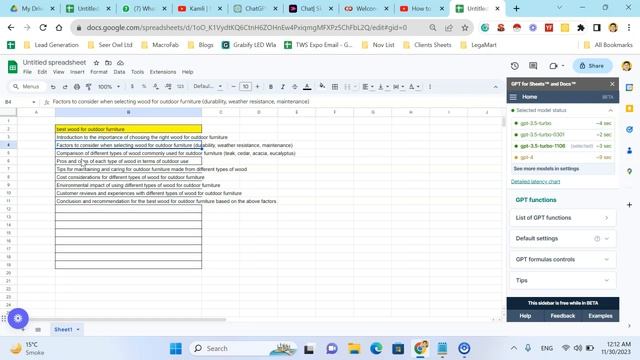Collapse the Selected model status section
The image size is (640, 360).
point(610,110)
